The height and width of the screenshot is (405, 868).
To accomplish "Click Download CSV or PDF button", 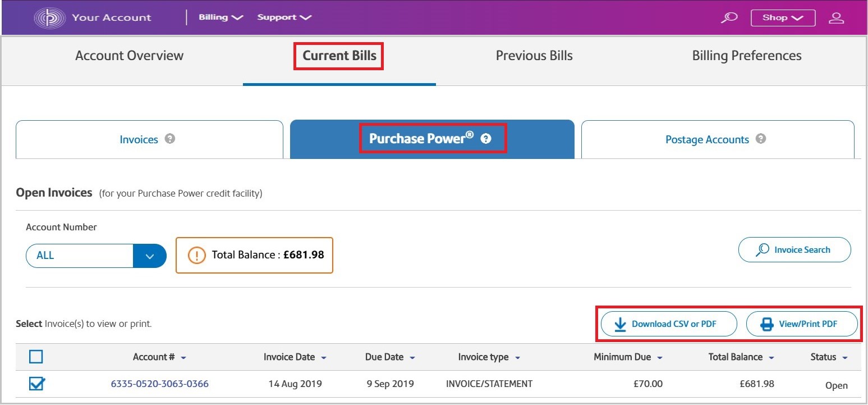I will pyautogui.click(x=669, y=324).
